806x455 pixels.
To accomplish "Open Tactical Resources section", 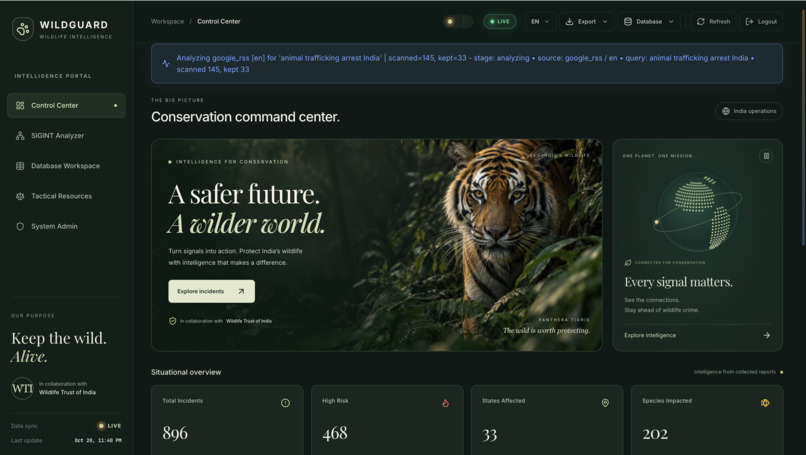I will click(x=66, y=196).
